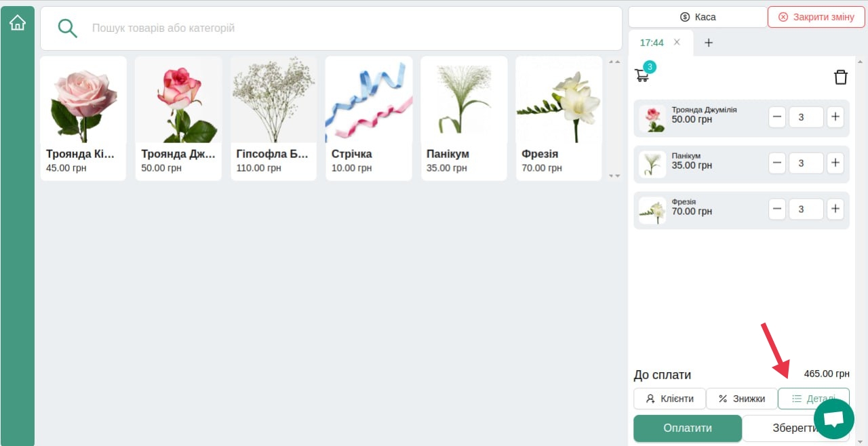Close the 17:44 receipt tab
Screen dimensions: 868x446
(x=677, y=42)
